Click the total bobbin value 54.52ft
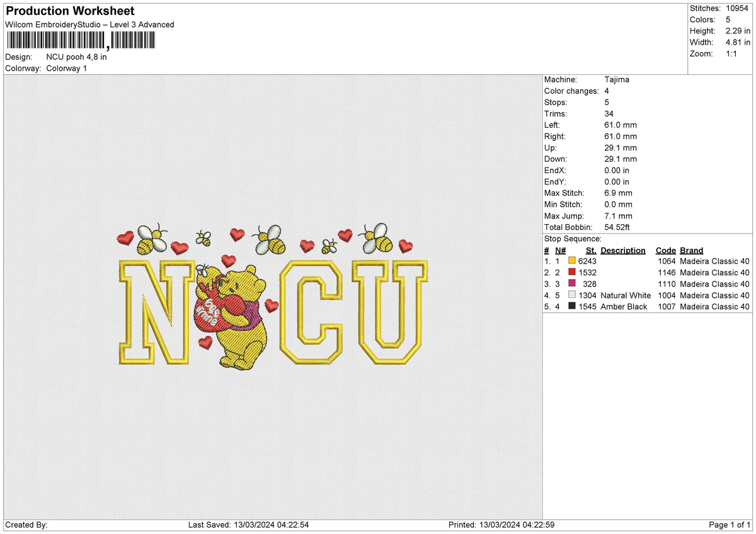 pyautogui.click(x=617, y=227)
